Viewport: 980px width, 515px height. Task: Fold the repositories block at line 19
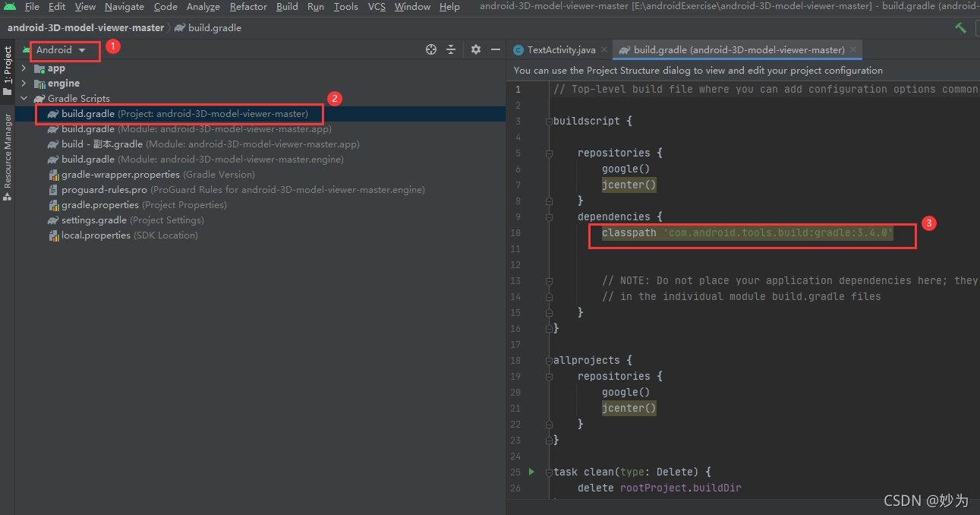pos(549,377)
